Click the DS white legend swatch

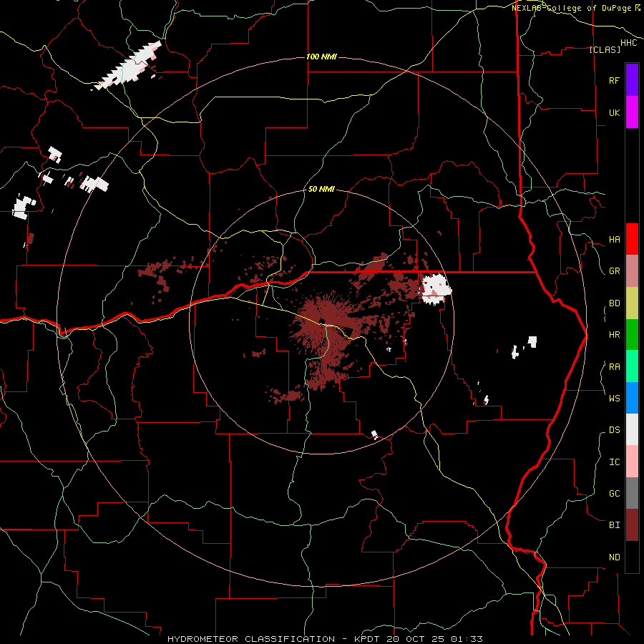(632, 429)
